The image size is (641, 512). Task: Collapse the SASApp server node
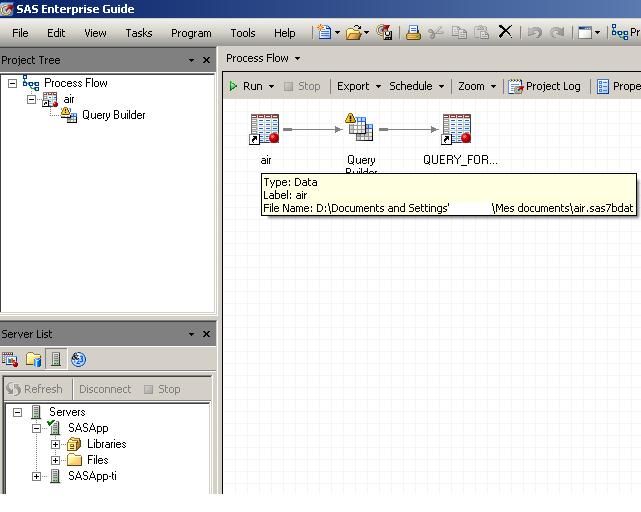click(36, 429)
